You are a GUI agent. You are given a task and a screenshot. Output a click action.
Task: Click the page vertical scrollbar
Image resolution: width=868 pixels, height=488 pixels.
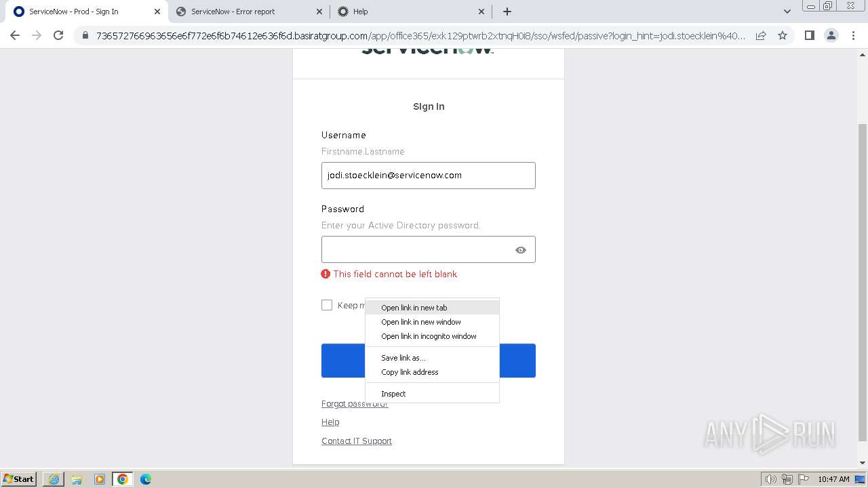tap(863, 283)
